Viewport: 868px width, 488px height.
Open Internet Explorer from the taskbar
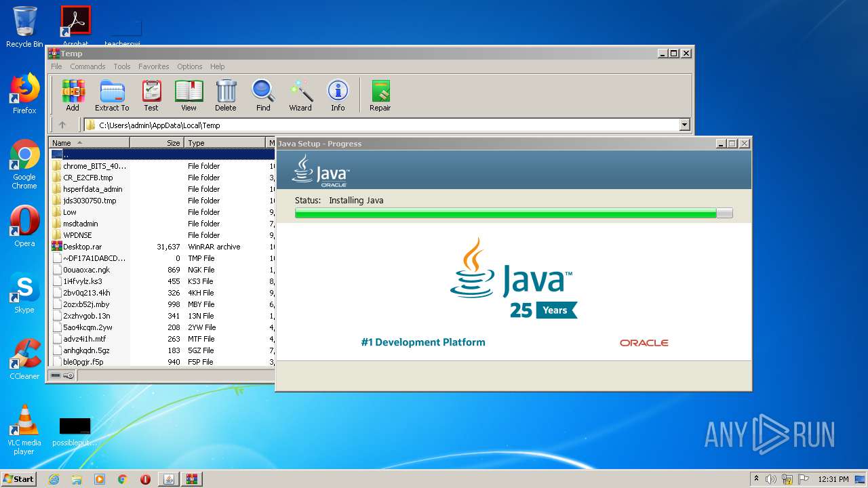[x=54, y=479]
